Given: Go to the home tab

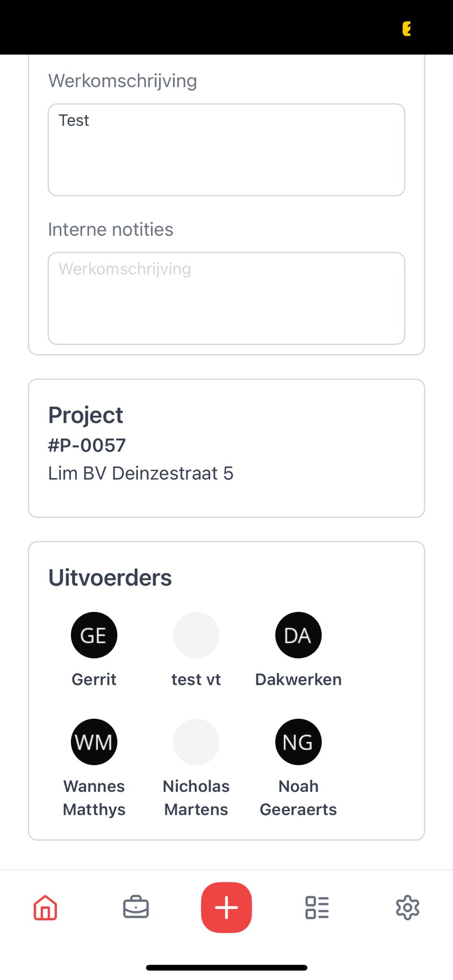Looking at the screenshot, I should click(45, 907).
